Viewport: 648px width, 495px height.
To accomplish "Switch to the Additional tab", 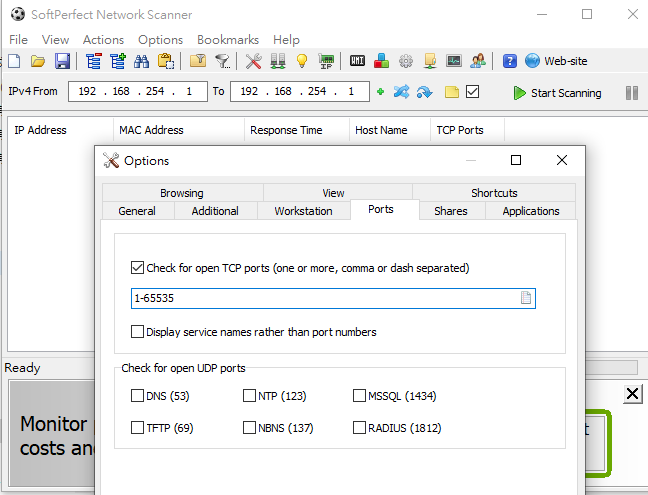I will point(215,211).
